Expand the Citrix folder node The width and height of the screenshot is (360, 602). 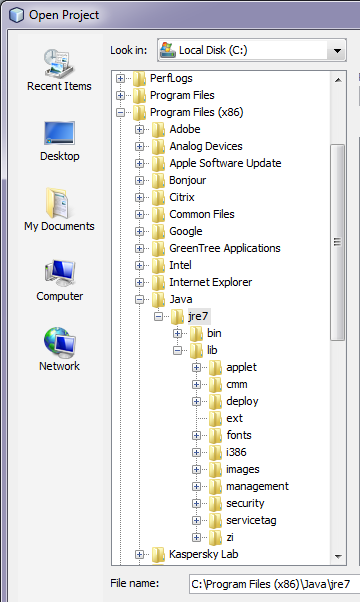pos(139,197)
